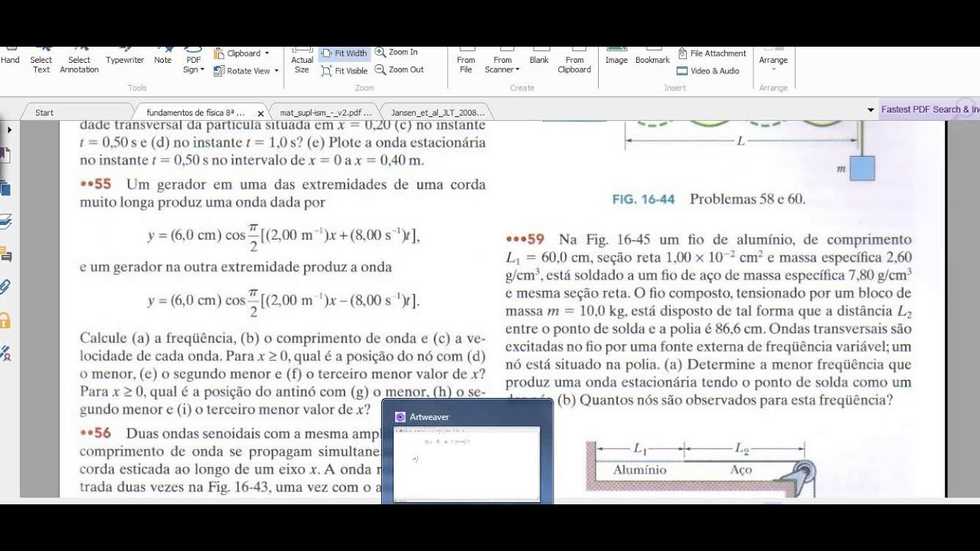Open the comments panel icon

(x=5, y=253)
